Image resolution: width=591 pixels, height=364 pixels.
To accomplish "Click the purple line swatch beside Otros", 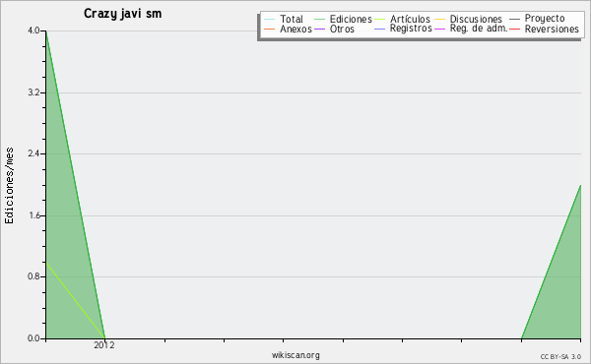I will coord(319,29).
